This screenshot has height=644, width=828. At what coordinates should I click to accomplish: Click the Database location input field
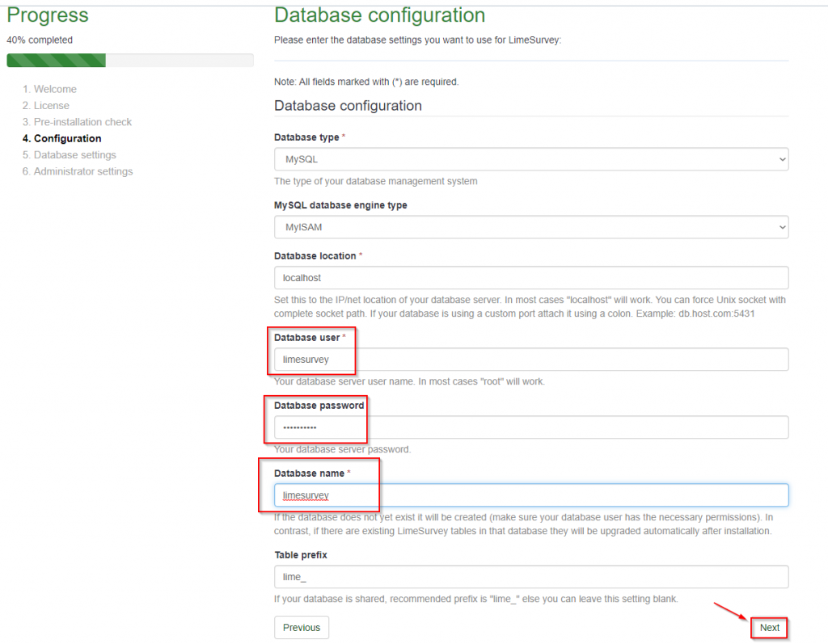tap(531, 278)
